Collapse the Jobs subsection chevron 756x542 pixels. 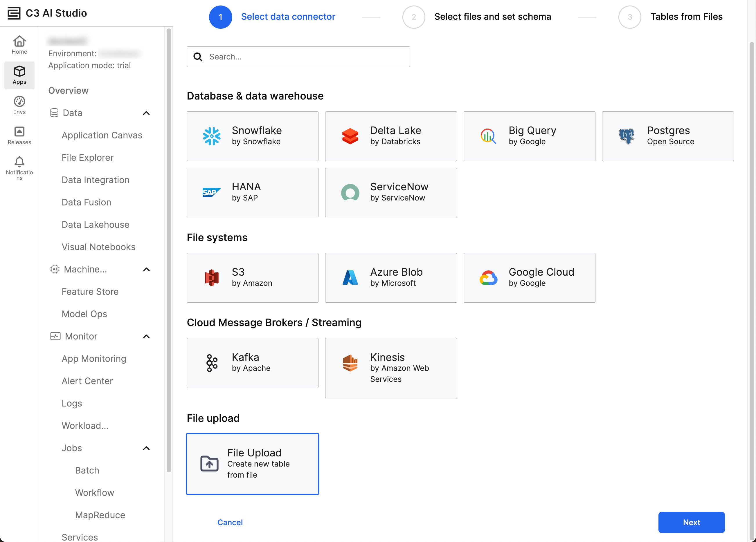[x=146, y=448]
